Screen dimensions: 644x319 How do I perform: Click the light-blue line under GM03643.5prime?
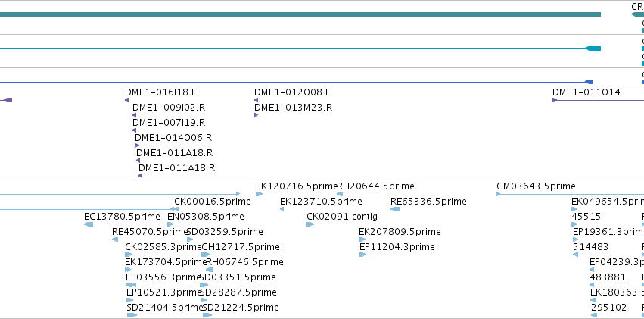point(571,194)
